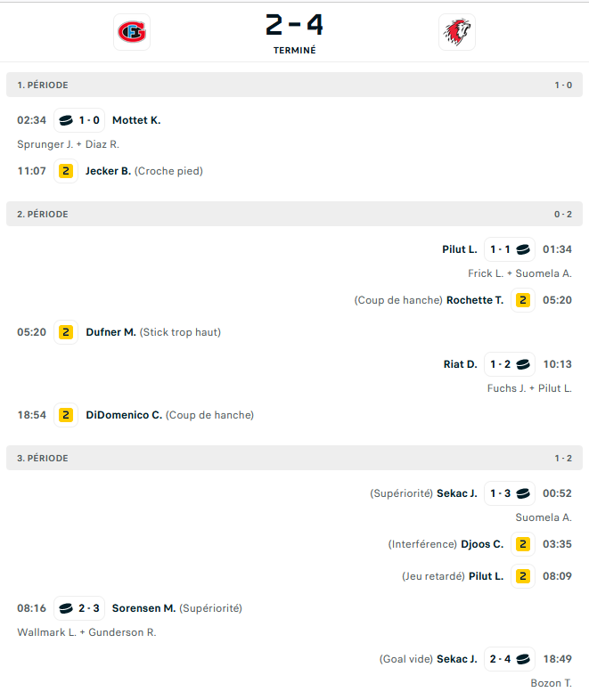Click the 3. Période section header
Image resolution: width=589 pixels, height=700 pixels.
[294, 458]
